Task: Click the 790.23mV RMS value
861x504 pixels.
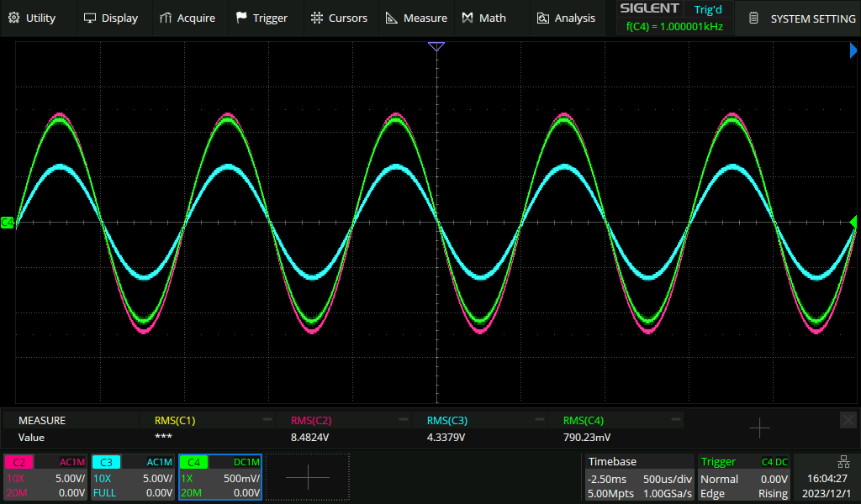Action: [587, 437]
